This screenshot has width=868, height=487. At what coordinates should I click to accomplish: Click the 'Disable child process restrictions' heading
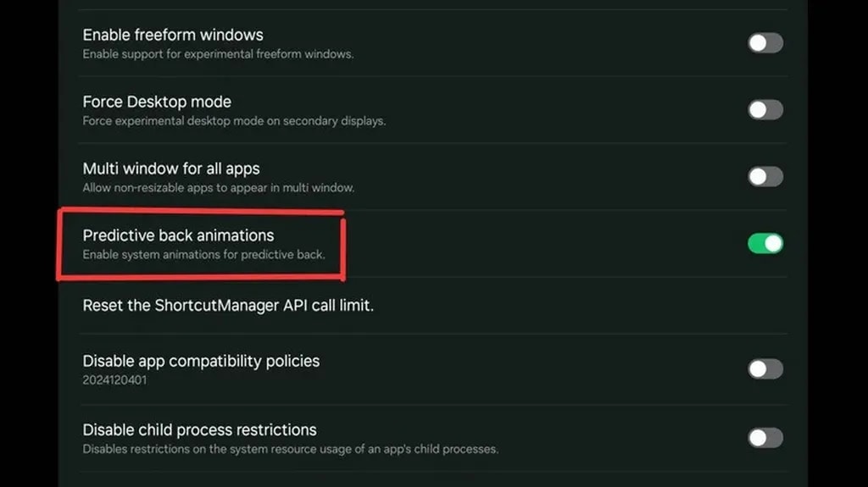[199, 429]
